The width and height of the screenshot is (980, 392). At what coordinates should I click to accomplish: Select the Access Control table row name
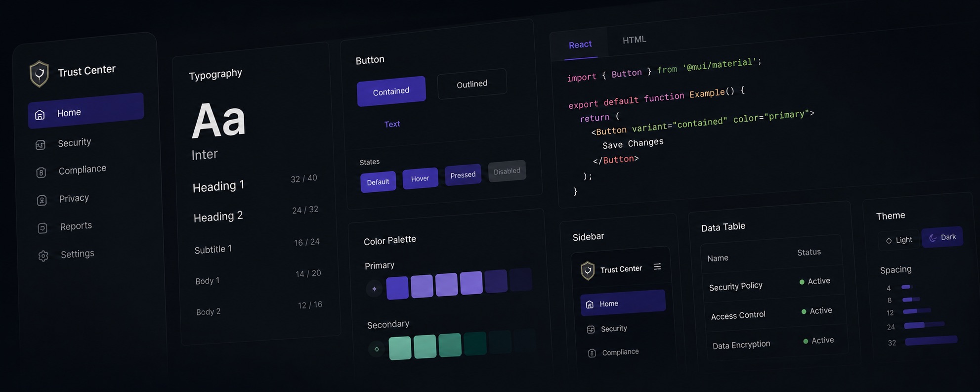pyautogui.click(x=738, y=315)
